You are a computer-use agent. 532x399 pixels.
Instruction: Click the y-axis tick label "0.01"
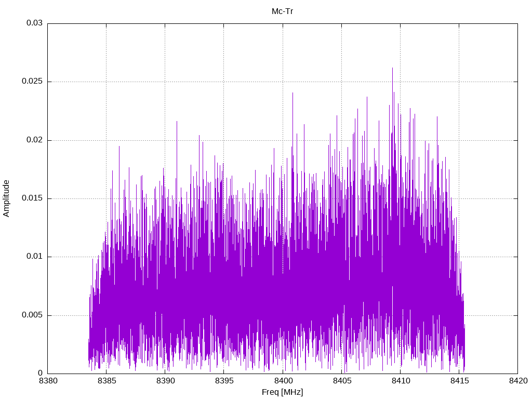pos(35,257)
